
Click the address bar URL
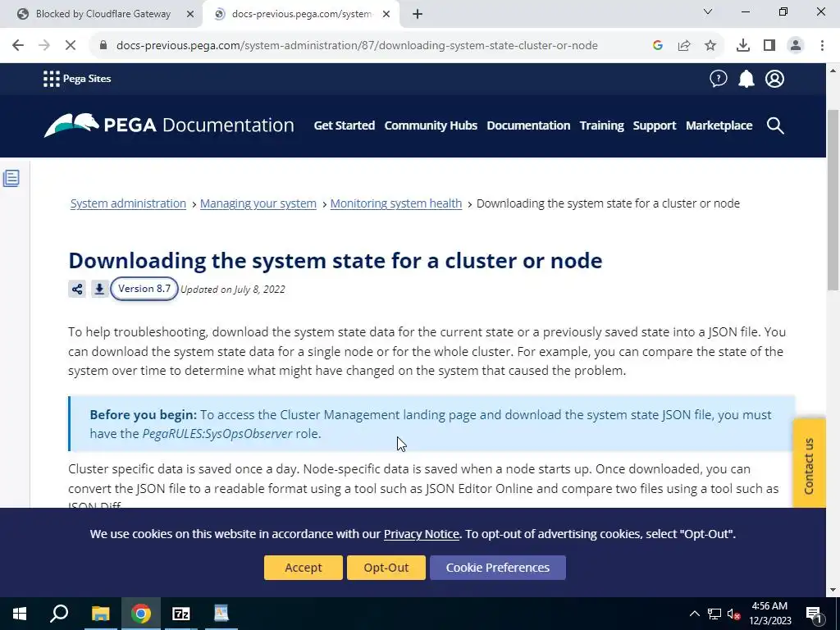tap(357, 46)
